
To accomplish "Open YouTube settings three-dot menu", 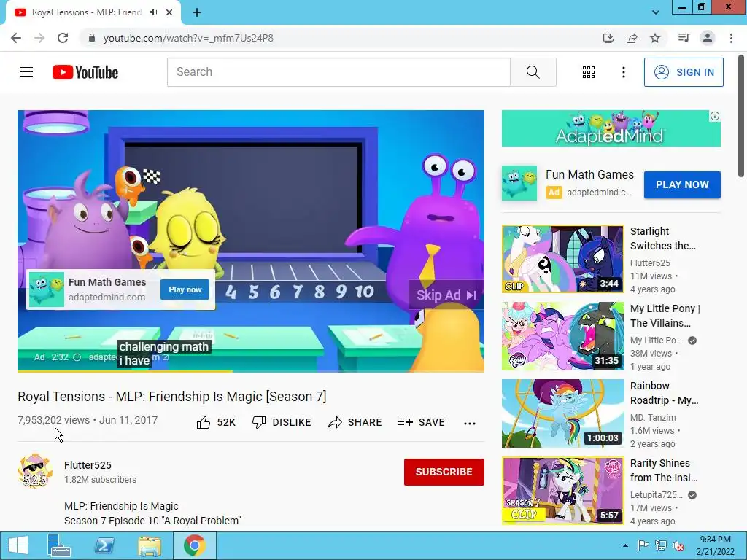I will pyautogui.click(x=623, y=72).
